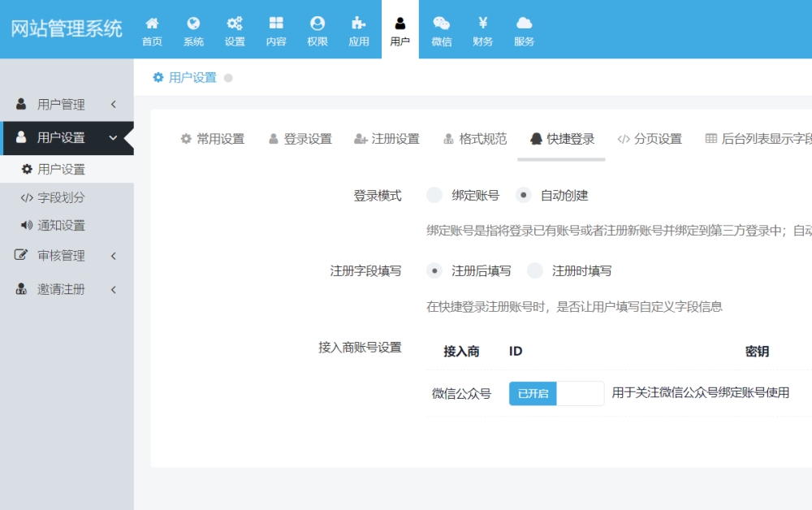The width and height of the screenshot is (812, 510).
Task: Click the 用户管理 sidebar label
Action: (x=61, y=105)
